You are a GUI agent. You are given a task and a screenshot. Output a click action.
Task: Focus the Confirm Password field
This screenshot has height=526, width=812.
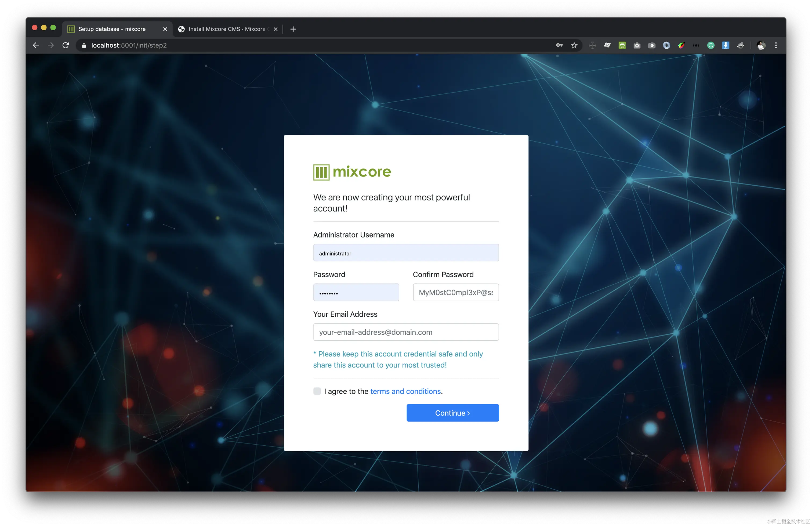pos(455,292)
